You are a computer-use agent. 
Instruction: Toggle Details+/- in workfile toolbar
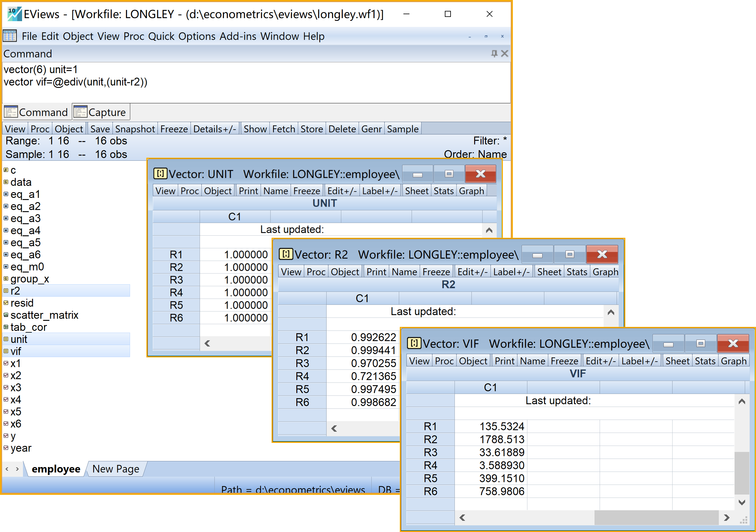tap(214, 129)
